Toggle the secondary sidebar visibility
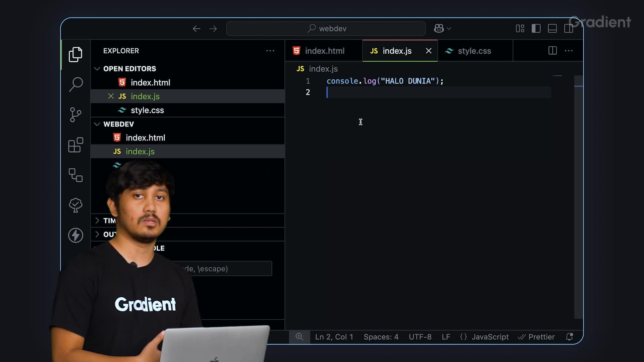This screenshot has height=362, width=644. (x=569, y=28)
